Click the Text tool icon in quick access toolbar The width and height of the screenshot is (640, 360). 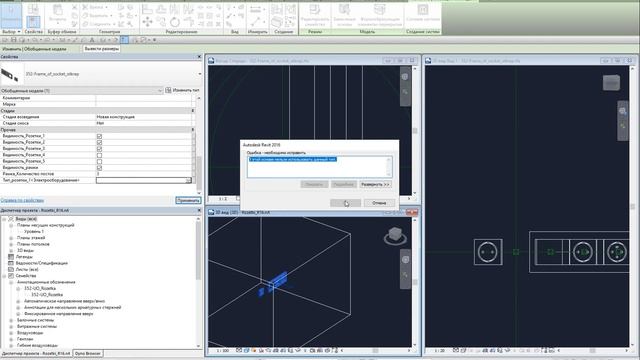tap(92, 40)
